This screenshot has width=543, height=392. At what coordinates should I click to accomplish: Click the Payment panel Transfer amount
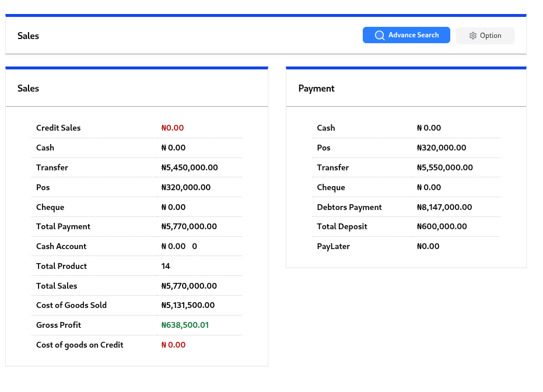(x=445, y=167)
